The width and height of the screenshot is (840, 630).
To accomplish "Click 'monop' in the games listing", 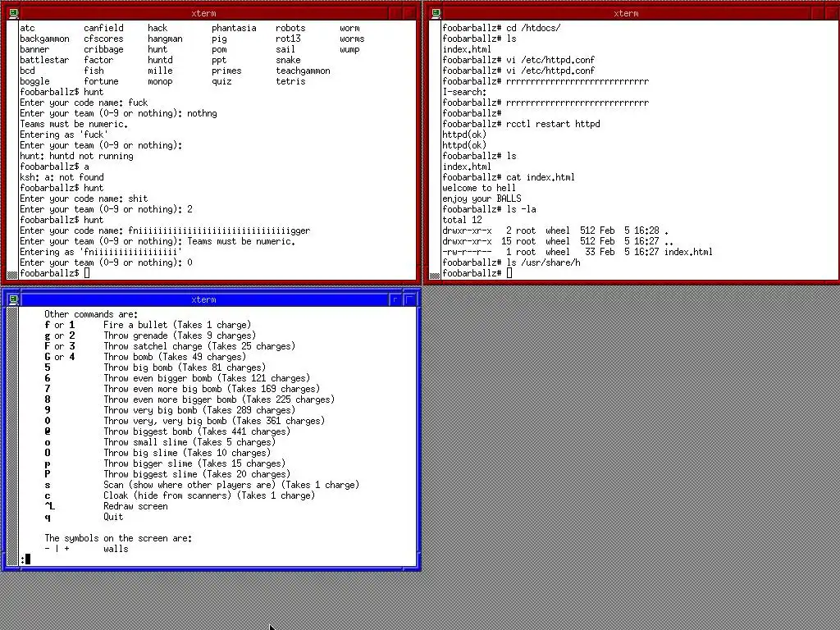I will 160,81.
